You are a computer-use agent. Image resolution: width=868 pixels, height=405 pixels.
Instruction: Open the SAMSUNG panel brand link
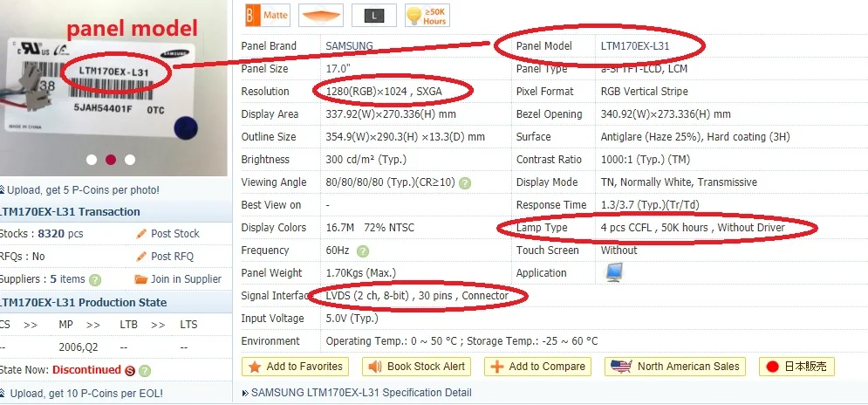point(349,46)
